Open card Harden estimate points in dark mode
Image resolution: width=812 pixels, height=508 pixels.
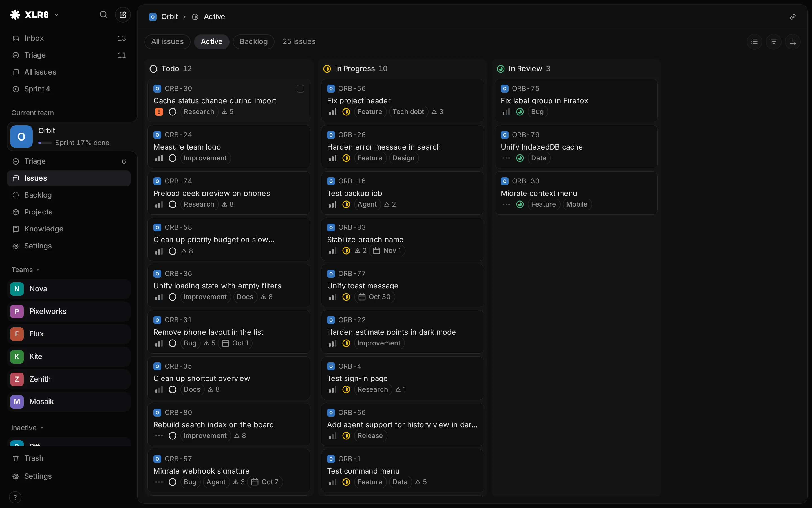tap(402, 332)
